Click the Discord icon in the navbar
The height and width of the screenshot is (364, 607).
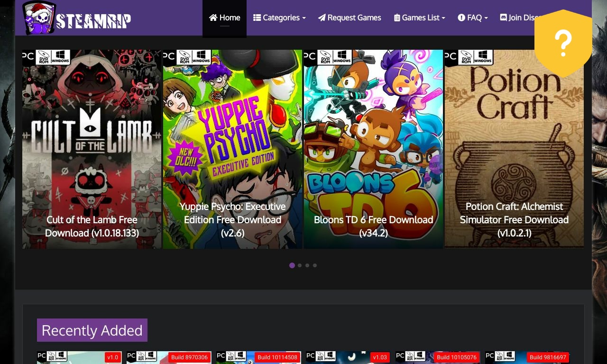tap(503, 18)
